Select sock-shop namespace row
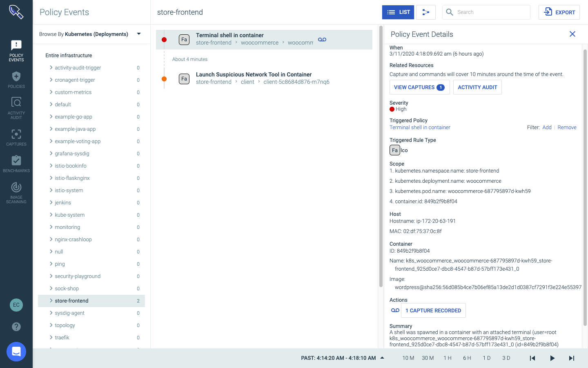The width and height of the screenshot is (588, 368). (x=91, y=288)
